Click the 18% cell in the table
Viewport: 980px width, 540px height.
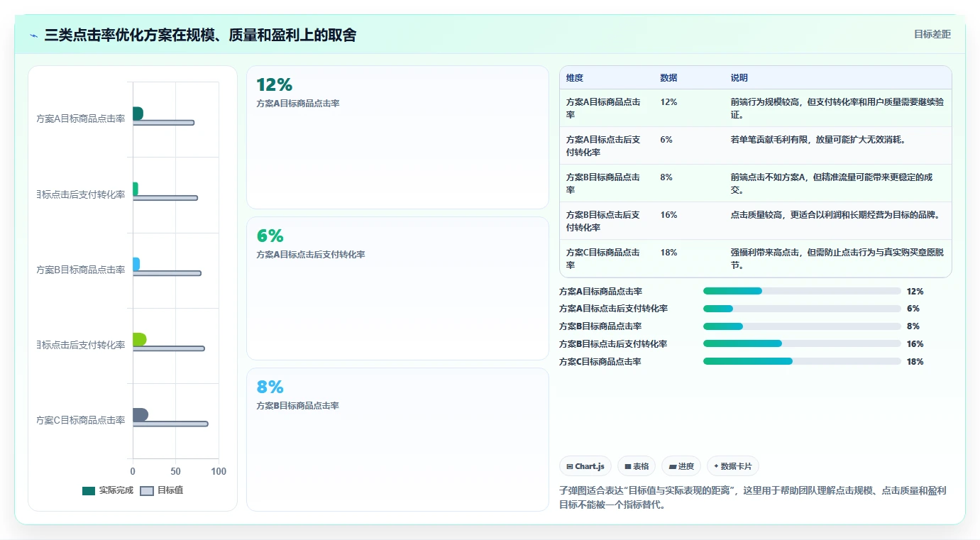click(668, 253)
